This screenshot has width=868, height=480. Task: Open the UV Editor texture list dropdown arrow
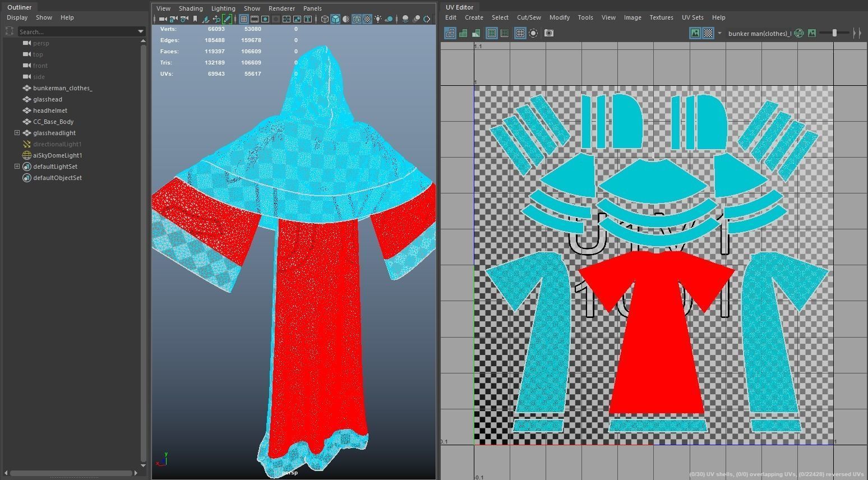(x=719, y=33)
